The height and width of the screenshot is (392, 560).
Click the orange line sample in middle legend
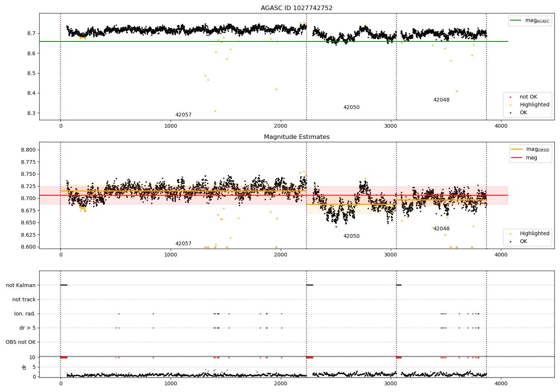[x=517, y=149]
